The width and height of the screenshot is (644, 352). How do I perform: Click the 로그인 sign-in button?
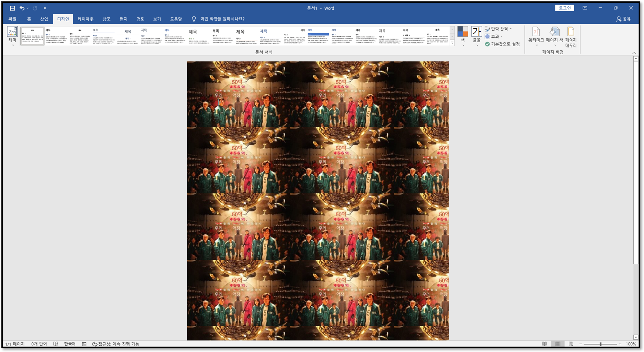[565, 8]
